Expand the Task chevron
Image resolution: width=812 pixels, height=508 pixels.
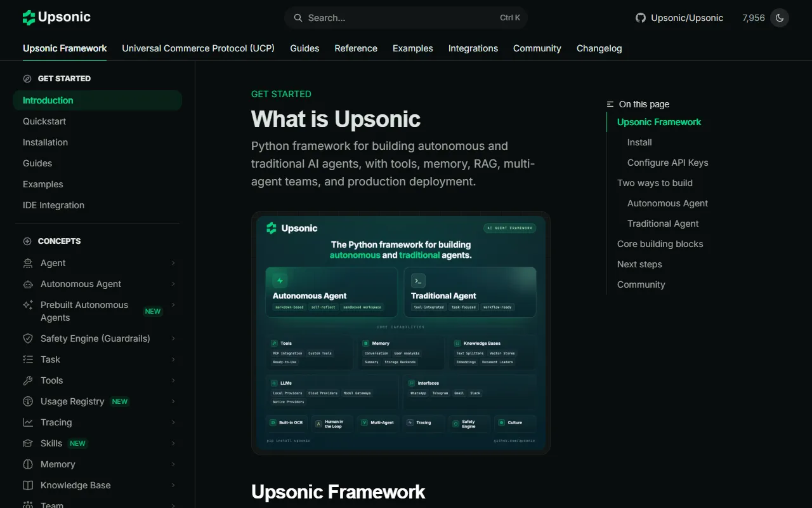(x=173, y=359)
